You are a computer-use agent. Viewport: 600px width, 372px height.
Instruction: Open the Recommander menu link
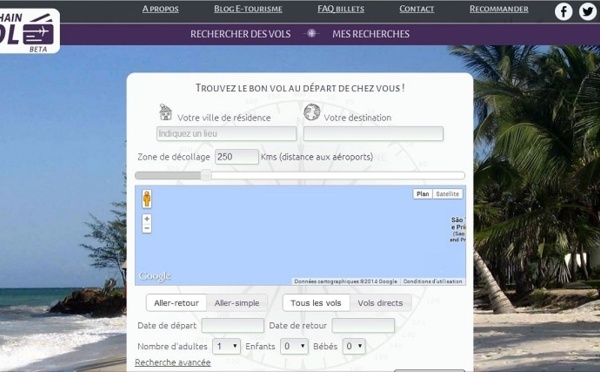[499, 9]
